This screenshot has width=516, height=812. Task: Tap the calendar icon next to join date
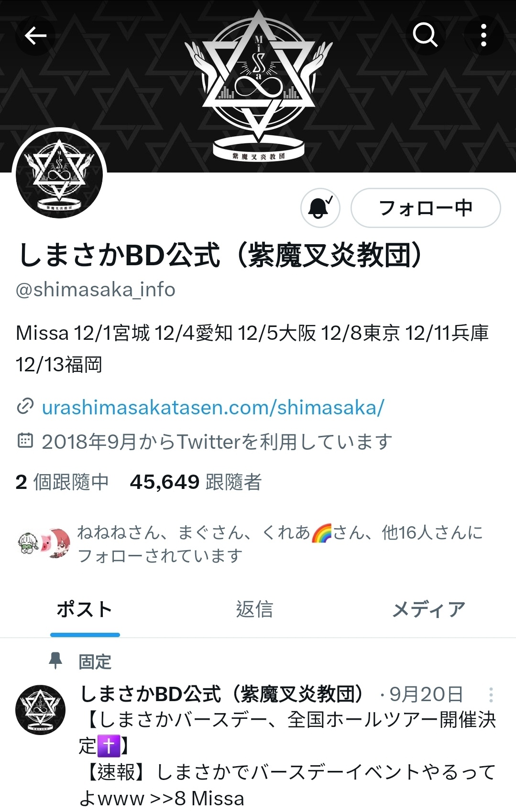25,441
